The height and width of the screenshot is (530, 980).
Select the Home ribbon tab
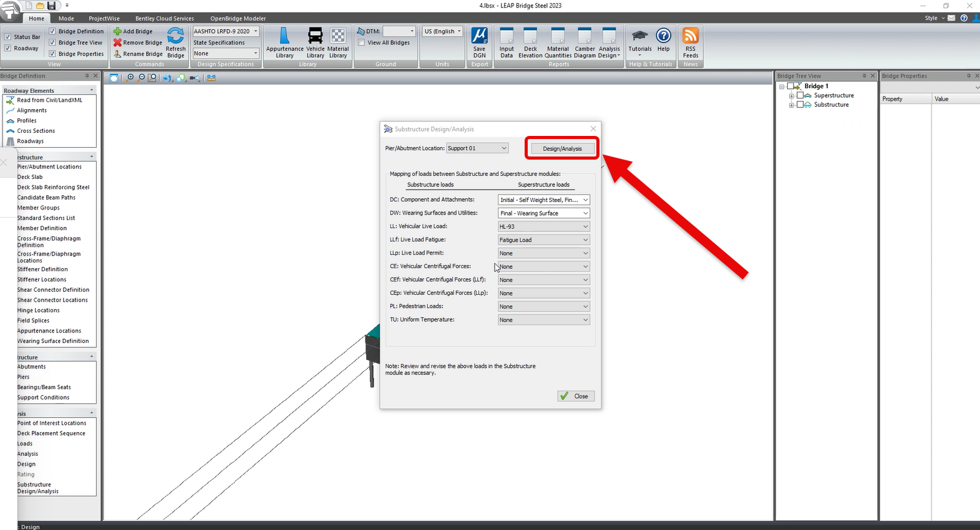click(37, 19)
